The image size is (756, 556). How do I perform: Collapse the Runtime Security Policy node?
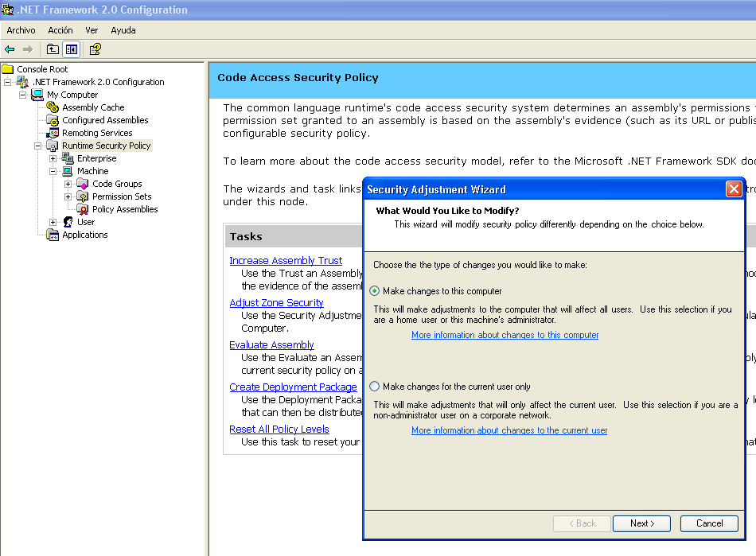[x=37, y=146]
